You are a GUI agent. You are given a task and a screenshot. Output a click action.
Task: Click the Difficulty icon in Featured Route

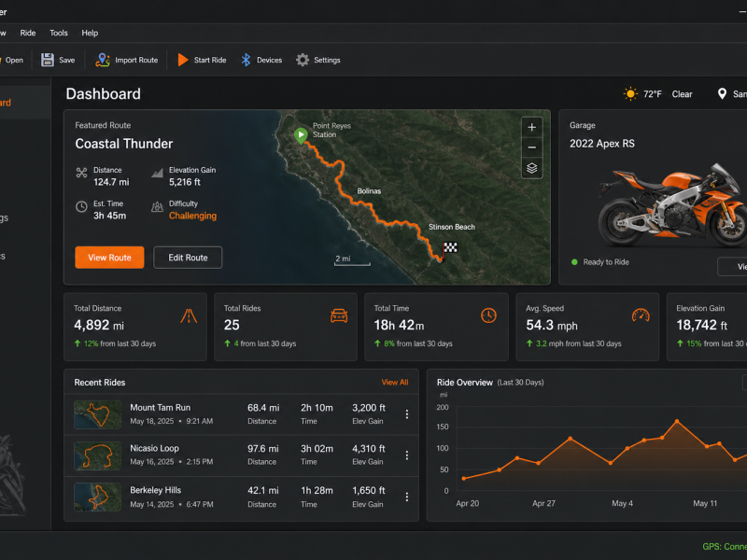tap(157, 206)
